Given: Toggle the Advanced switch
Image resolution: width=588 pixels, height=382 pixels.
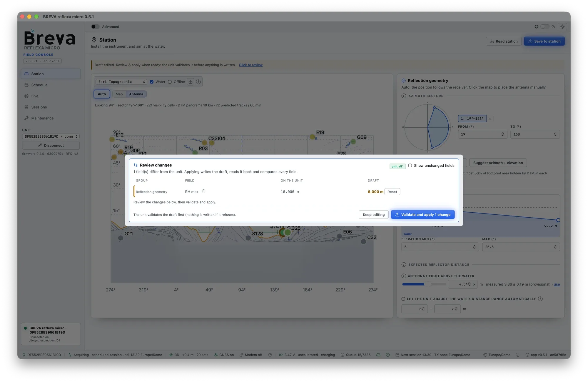Looking at the screenshot, I should pos(95,26).
